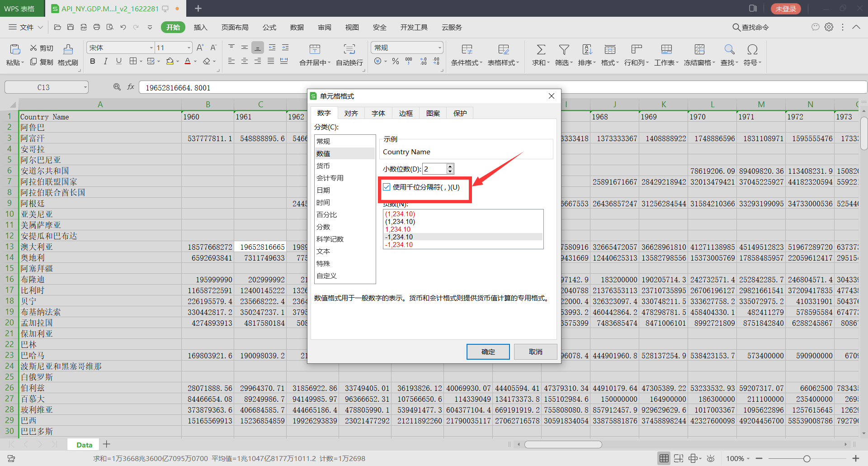Click the AutoSum sigma icon

click(541, 49)
